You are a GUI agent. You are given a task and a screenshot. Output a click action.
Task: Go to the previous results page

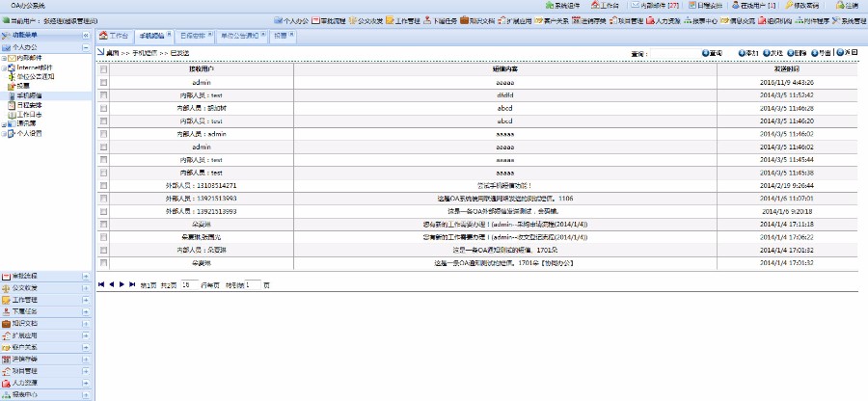click(x=111, y=284)
